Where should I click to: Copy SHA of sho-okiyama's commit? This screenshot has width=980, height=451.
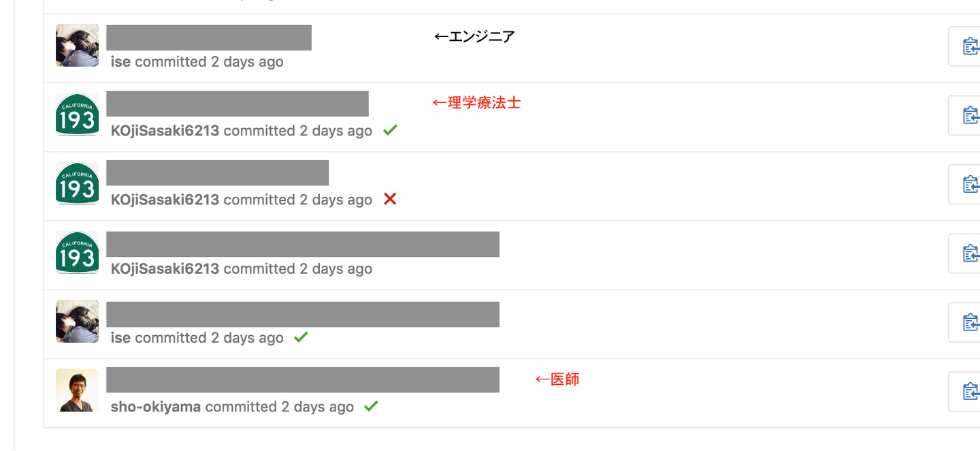click(x=969, y=392)
